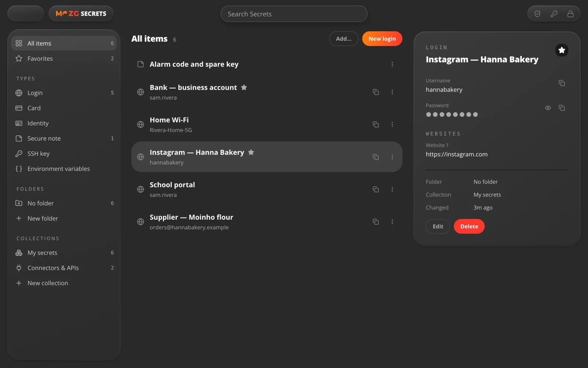Open more options for Supplier — Moinho flour

[x=392, y=222]
